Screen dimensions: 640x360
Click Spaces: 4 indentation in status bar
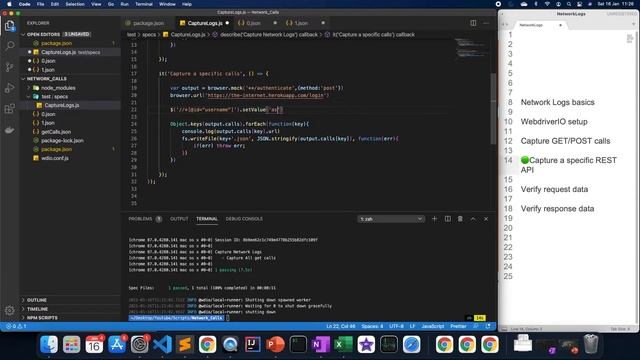pos(372,326)
